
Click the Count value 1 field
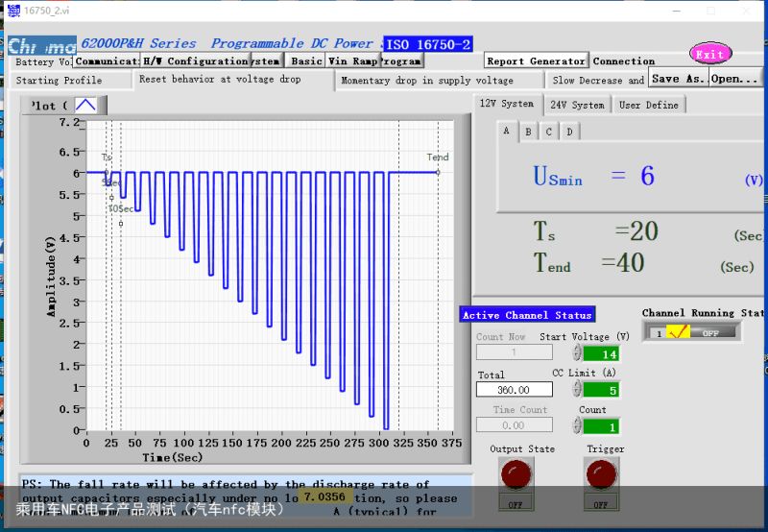coord(601,426)
